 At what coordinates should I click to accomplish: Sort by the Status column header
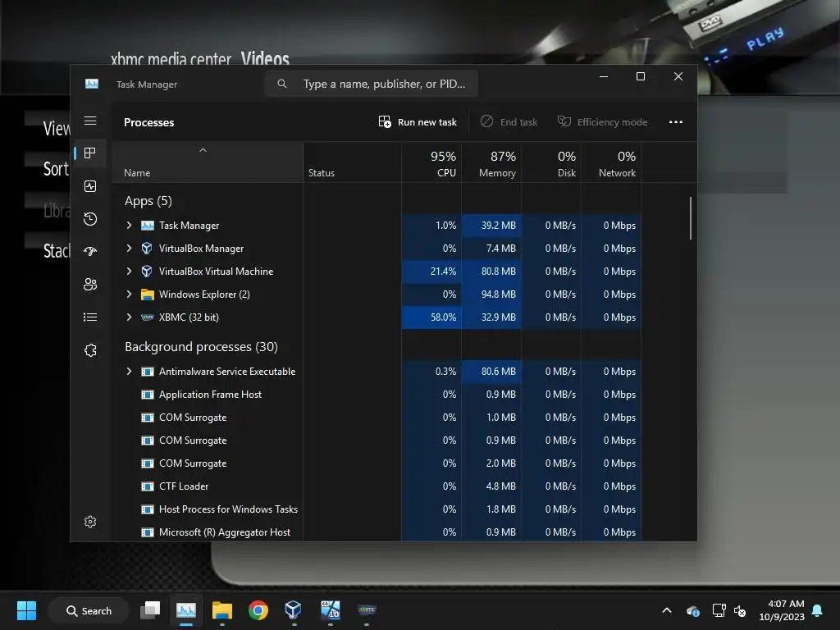coord(352,163)
